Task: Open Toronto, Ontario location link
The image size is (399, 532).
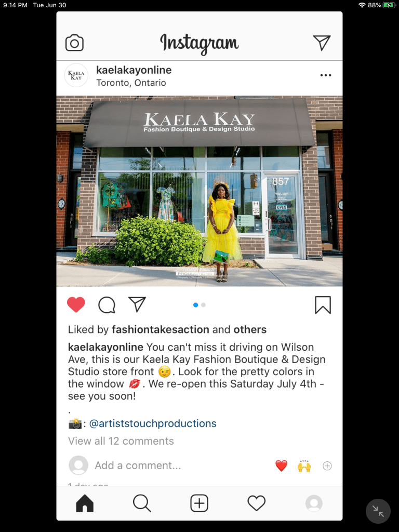Action: point(131,83)
